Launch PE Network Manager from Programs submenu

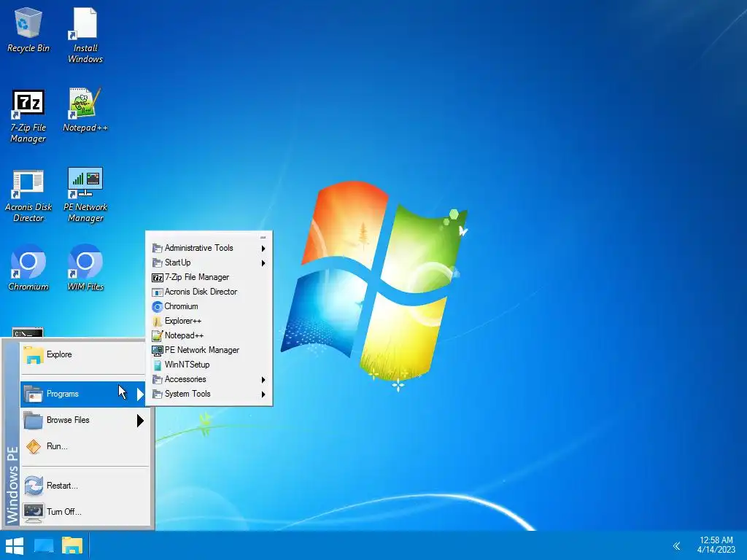coord(209,350)
